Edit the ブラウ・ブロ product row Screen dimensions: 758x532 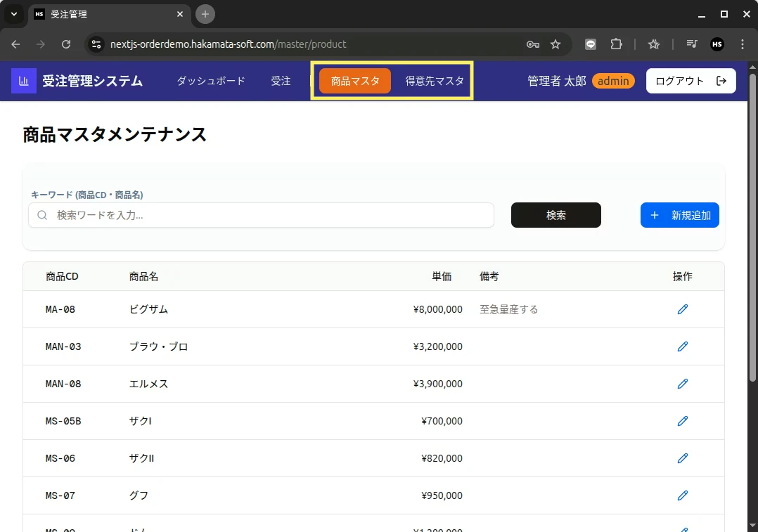tap(682, 346)
